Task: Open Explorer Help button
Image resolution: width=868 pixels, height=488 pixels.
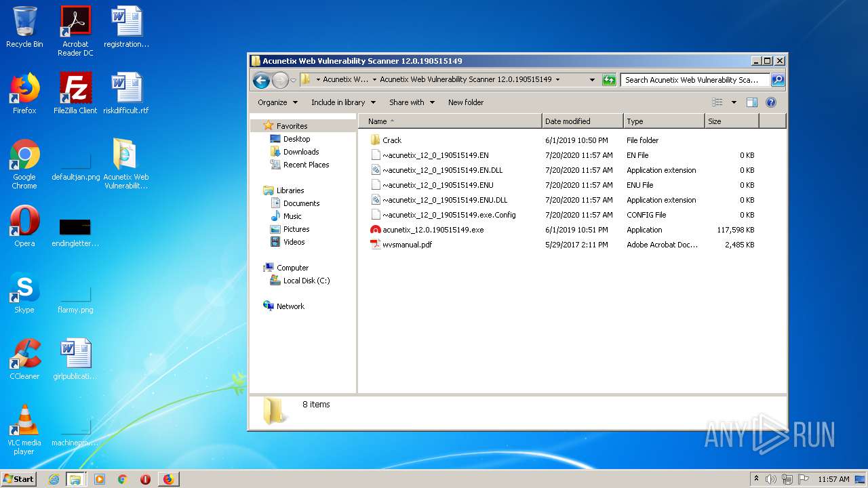Action: (x=771, y=102)
